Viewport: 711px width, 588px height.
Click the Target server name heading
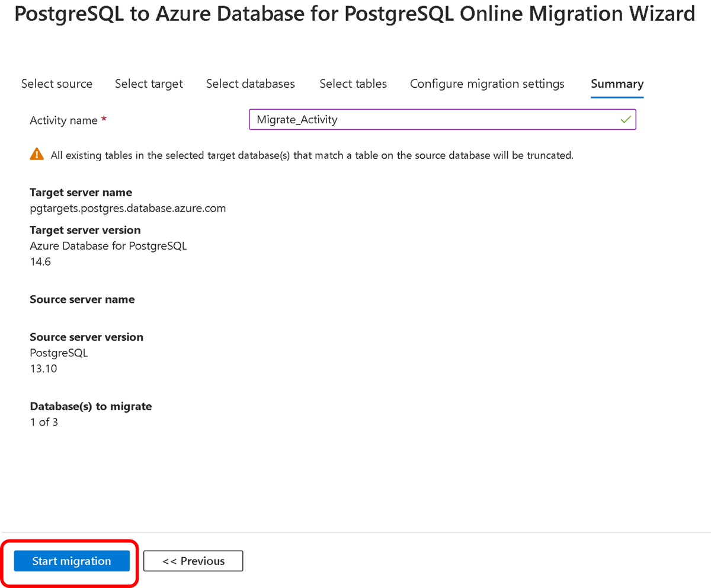[81, 192]
